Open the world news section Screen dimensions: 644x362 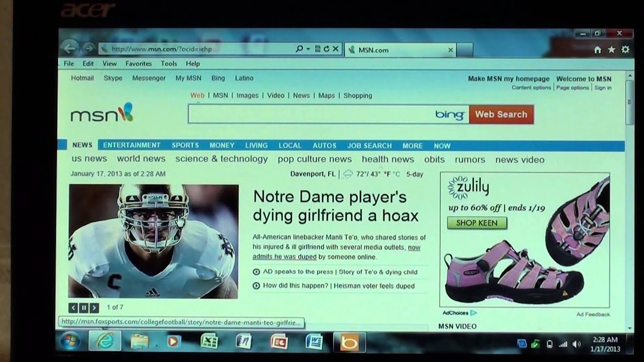pos(141,158)
